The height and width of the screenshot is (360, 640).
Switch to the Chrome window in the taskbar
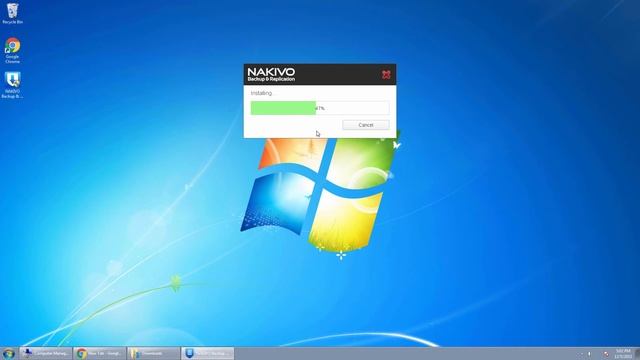coord(100,353)
